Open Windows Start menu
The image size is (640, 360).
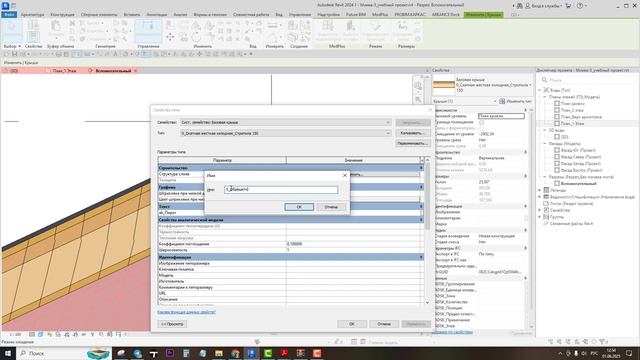(x=8, y=353)
